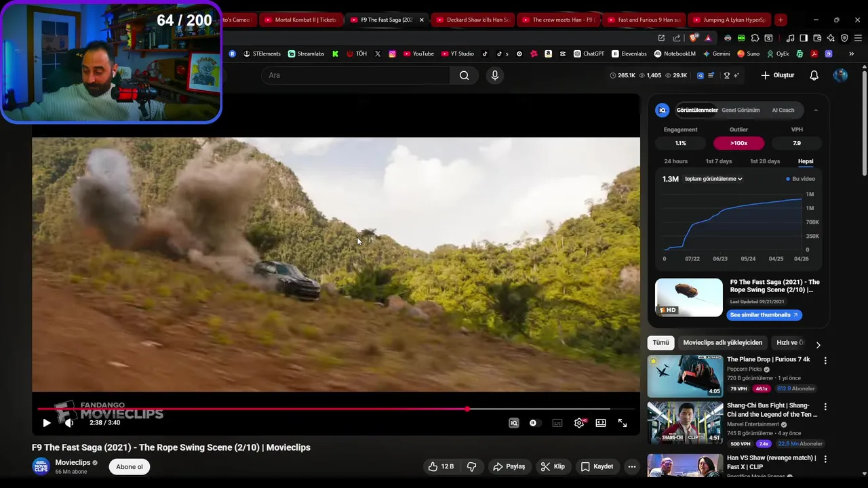Switch to Deckard Shaw kills Han tab
The height and width of the screenshot is (488, 868).
point(472,20)
